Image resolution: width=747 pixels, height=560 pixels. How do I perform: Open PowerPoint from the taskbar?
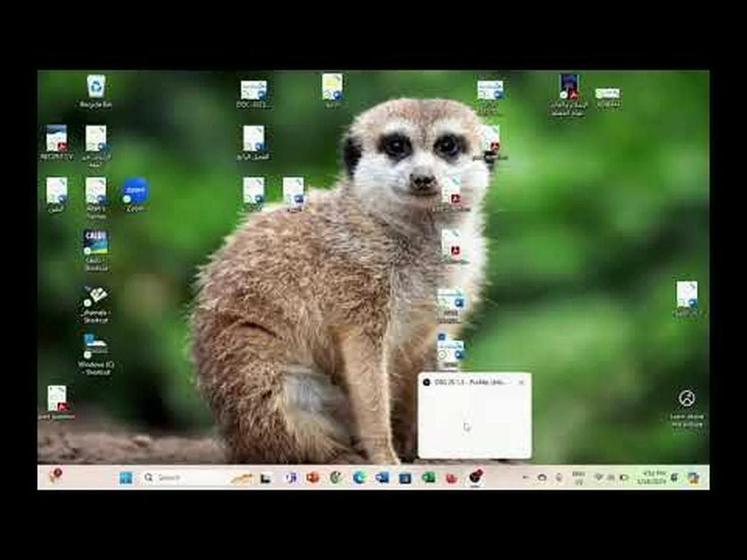pos(312,478)
